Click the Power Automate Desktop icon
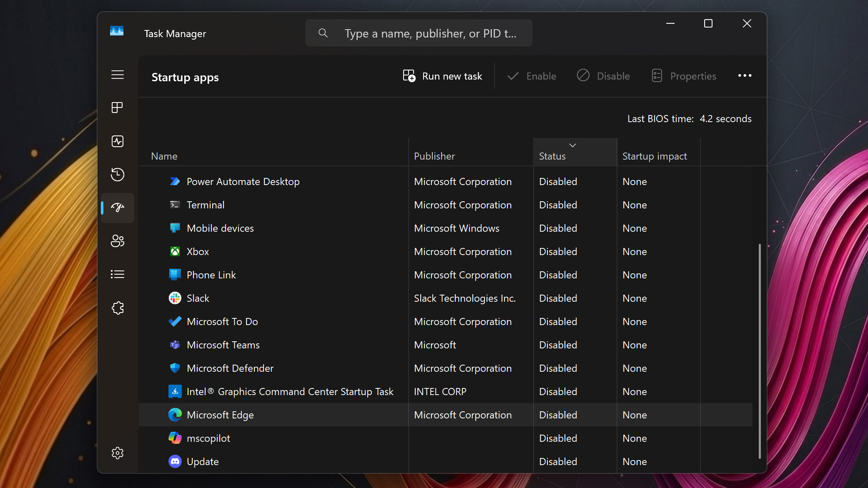 [x=175, y=181]
